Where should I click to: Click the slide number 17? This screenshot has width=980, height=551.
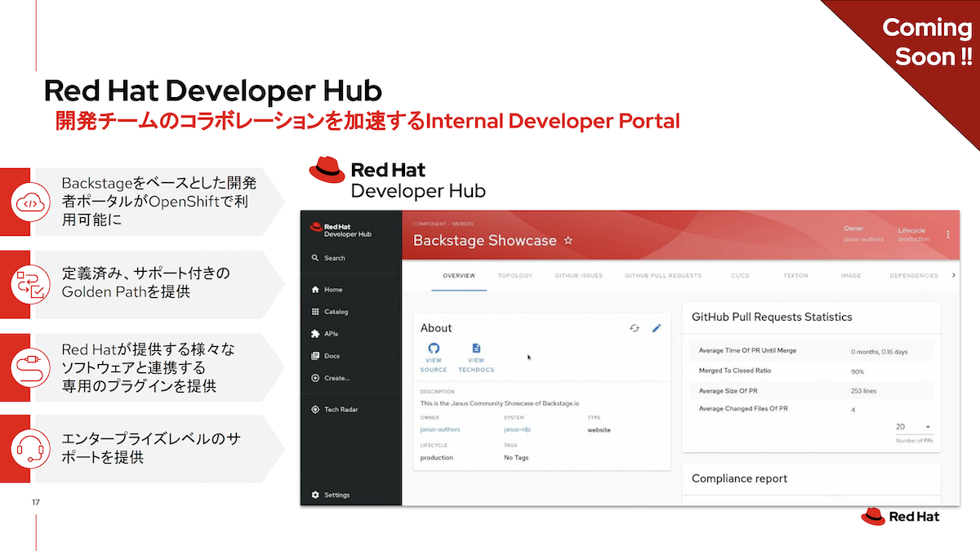(x=36, y=502)
